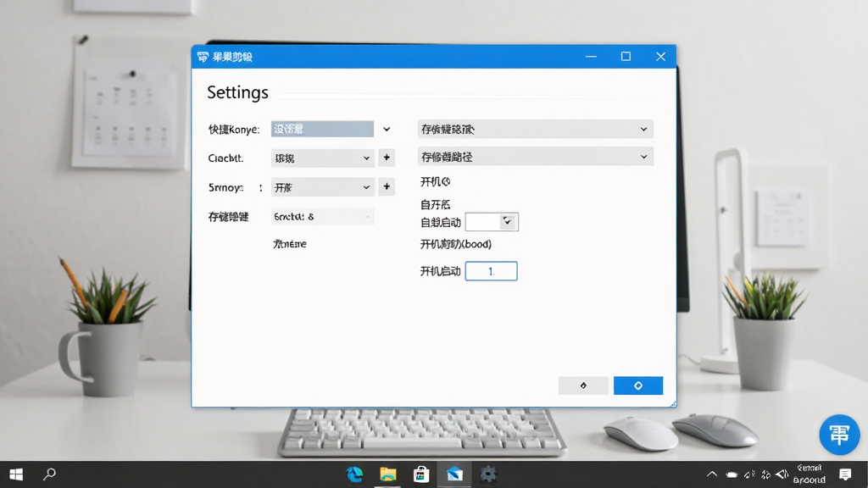
Task: Click the blue confirm button at bottom
Action: [x=637, y=385]
